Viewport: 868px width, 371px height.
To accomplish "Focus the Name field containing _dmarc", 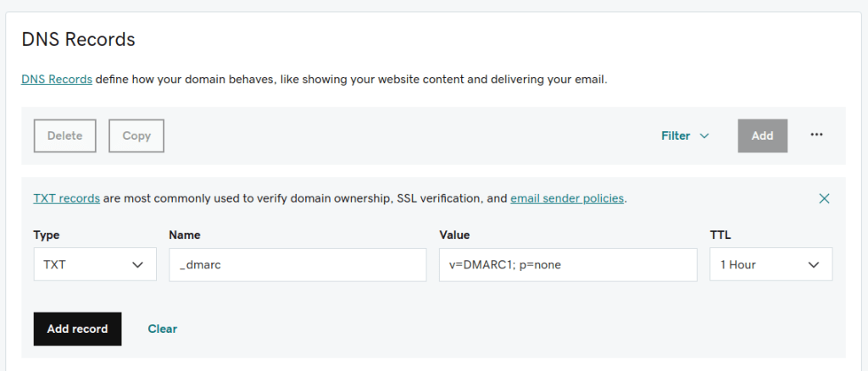I will (x=298, y=264).
